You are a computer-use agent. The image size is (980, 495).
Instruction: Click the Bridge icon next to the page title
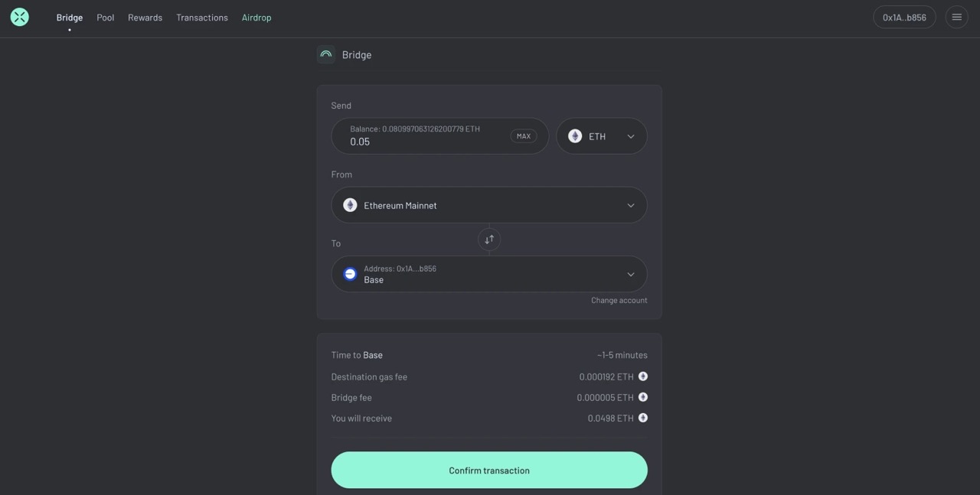pos(325,54)
